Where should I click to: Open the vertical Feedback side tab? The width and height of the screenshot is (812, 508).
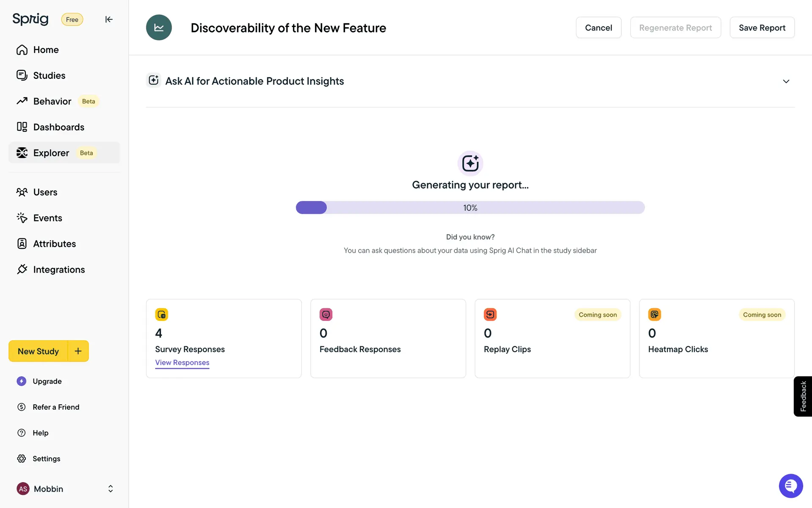point(803,396)
